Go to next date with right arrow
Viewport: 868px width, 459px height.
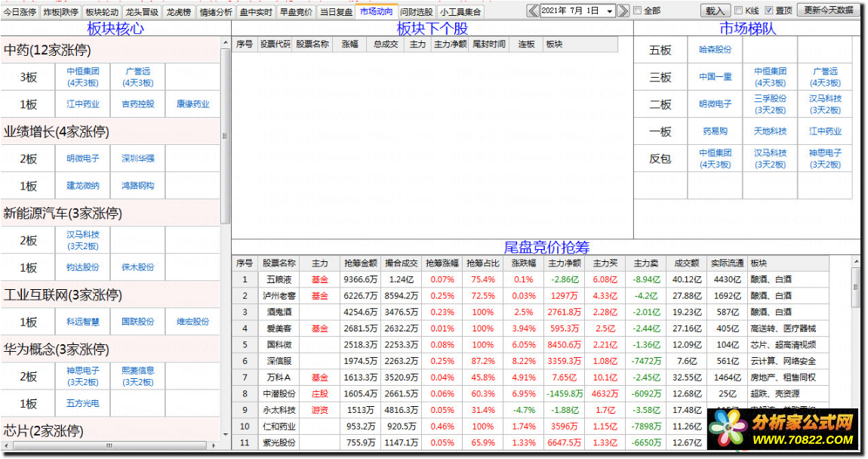[x=623, y=11]
